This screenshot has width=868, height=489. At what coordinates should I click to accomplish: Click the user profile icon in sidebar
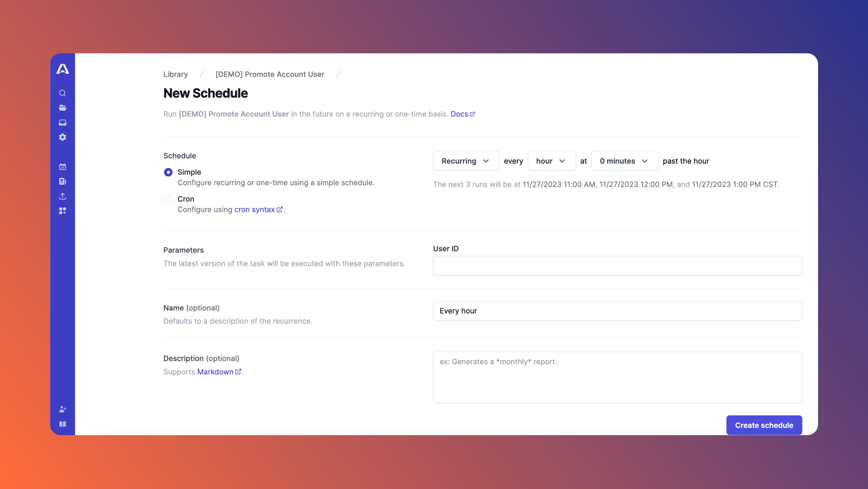pyautogui.click(x=62, y=410)
